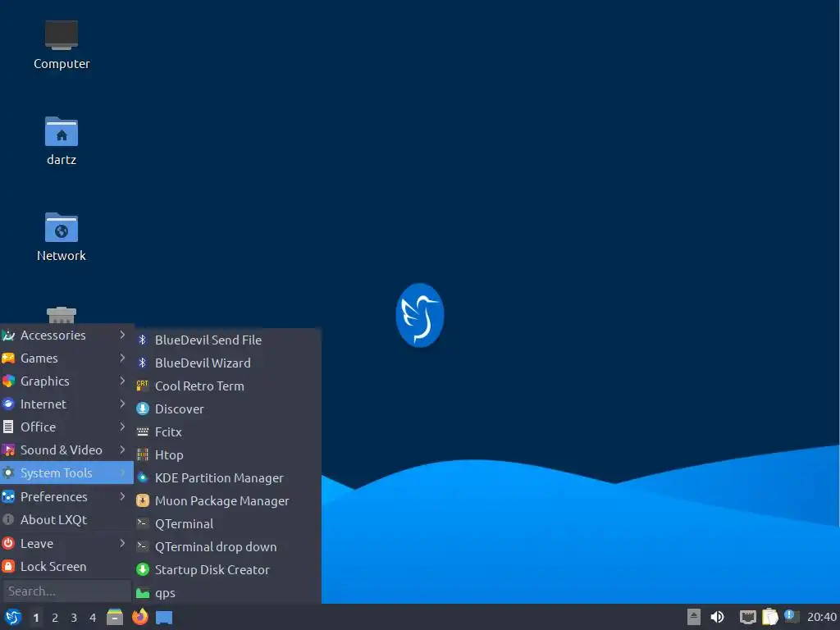Click the update notifier tray icon

click(792, 616)
